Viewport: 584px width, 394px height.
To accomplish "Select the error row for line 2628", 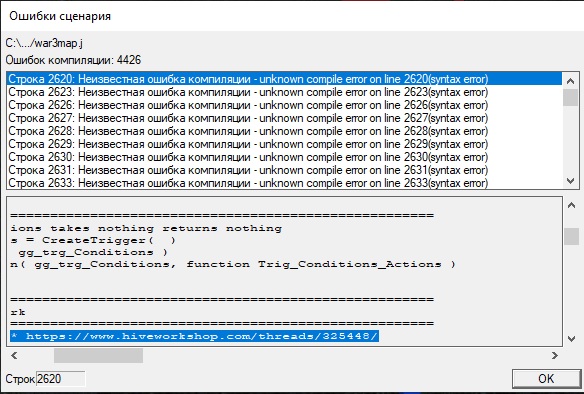I will (284, 131).
